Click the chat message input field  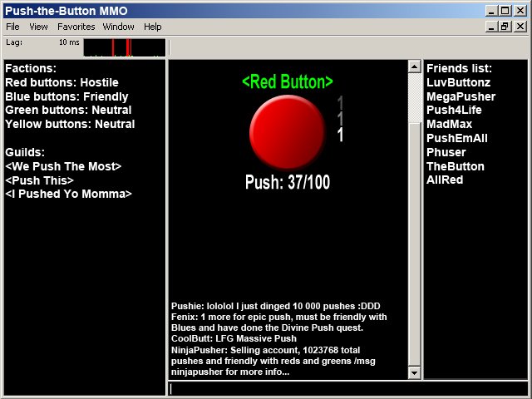click(x=347, y=388)
